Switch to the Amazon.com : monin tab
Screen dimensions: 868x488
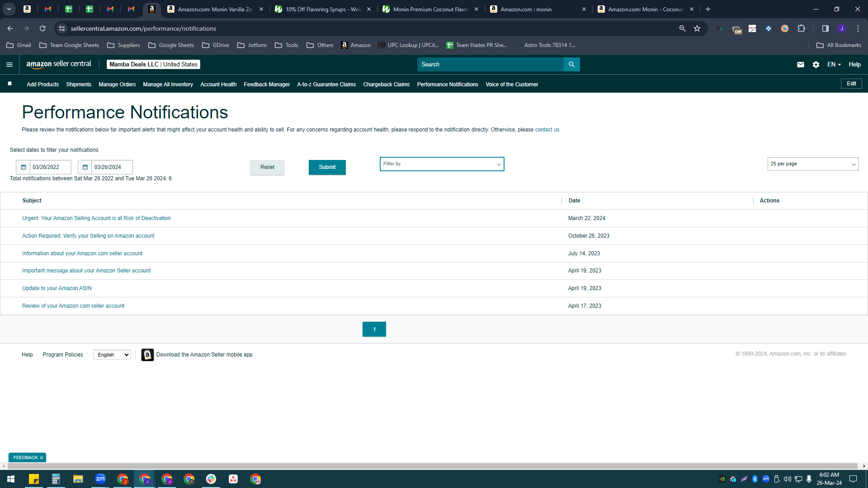click(538, 9)
